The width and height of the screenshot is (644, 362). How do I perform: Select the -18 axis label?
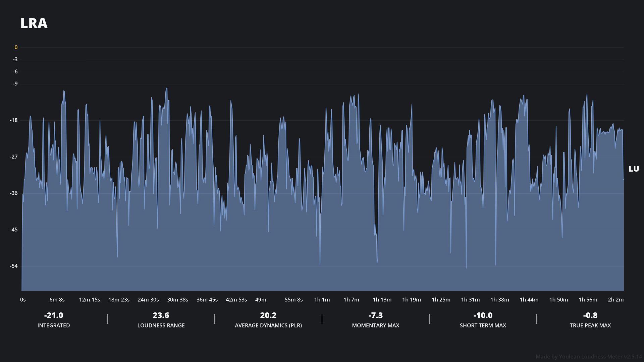coord(14,120)
